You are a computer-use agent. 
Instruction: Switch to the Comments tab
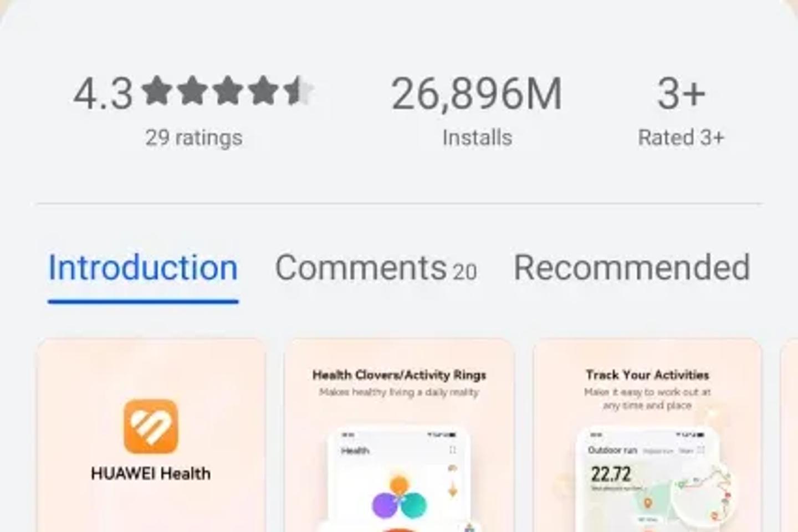(376, 268)
